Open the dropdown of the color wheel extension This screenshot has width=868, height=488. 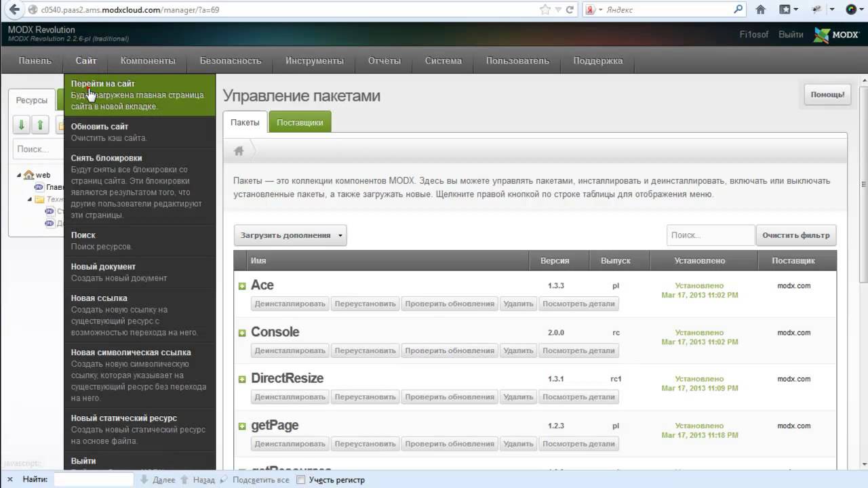[x=862, y=10]
